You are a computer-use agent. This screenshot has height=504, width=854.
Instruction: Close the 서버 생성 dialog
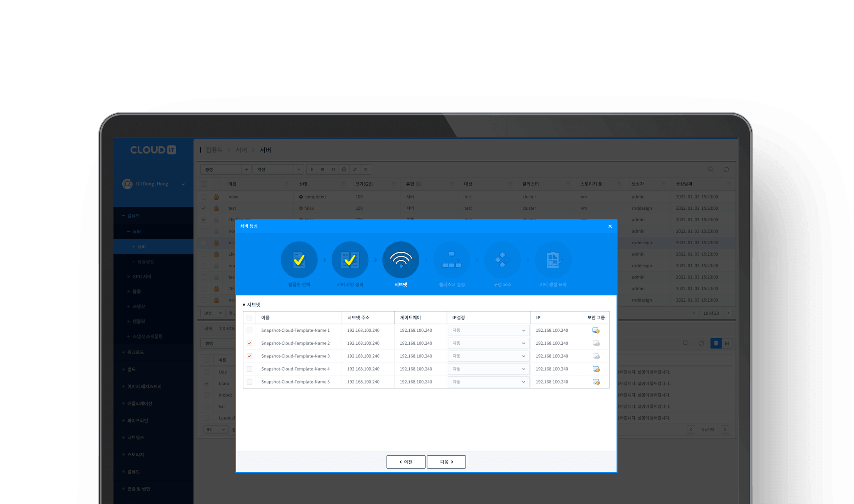(x=610, y=226)
